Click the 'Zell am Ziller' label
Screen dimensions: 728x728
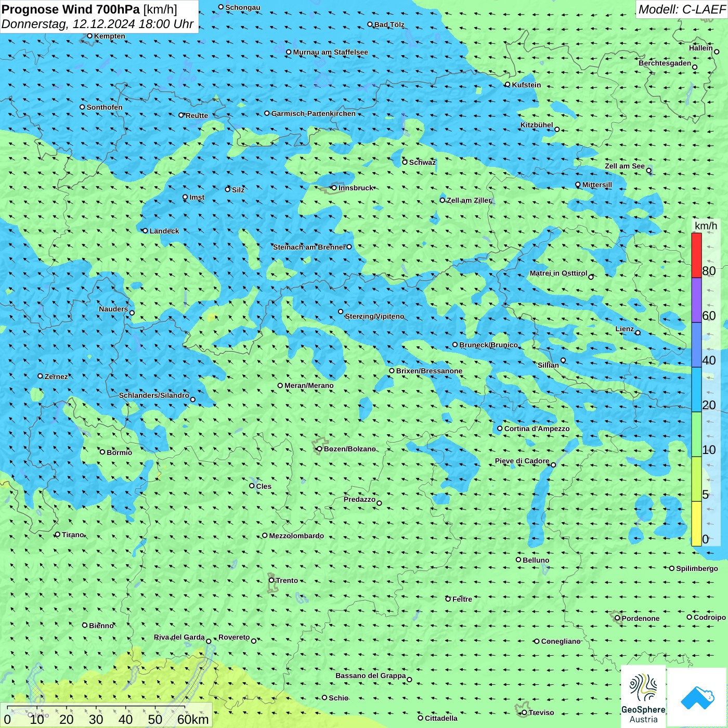point(469,200)
